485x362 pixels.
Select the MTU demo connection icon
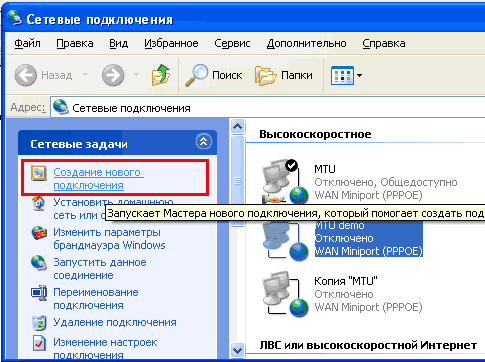[x=285, y=240]
